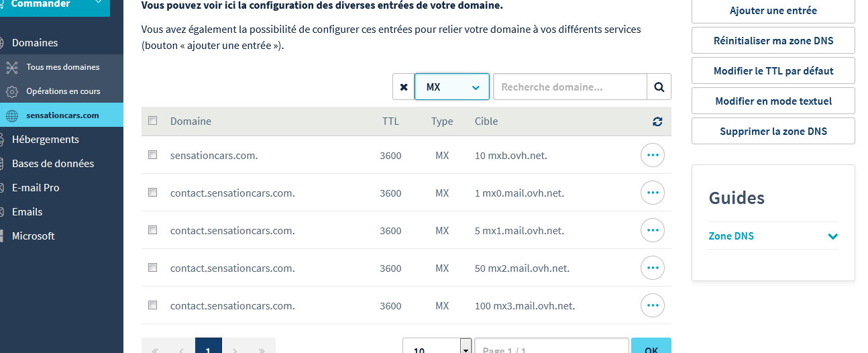Screen dimensions: 868x353
Task: Click Réinitialiser ma zone DNS button
Action: pyautogui.click(x=773, y=40)
